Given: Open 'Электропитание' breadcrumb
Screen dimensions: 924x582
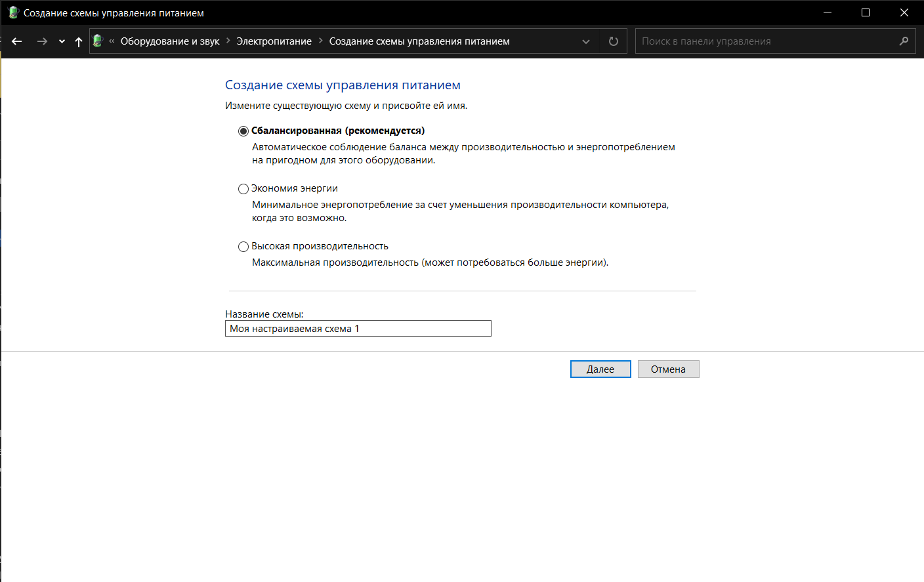Looking at the screenshot, I should pos(274,41).
